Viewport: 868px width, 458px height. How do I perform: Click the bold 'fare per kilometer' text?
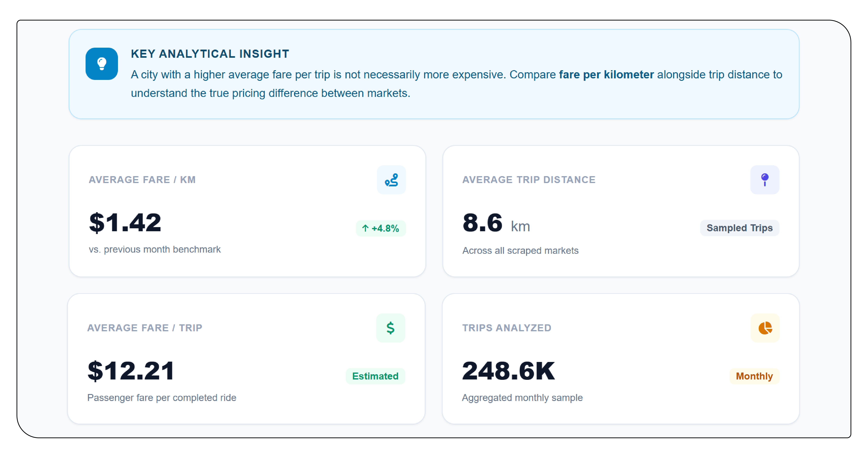(606, 75)
